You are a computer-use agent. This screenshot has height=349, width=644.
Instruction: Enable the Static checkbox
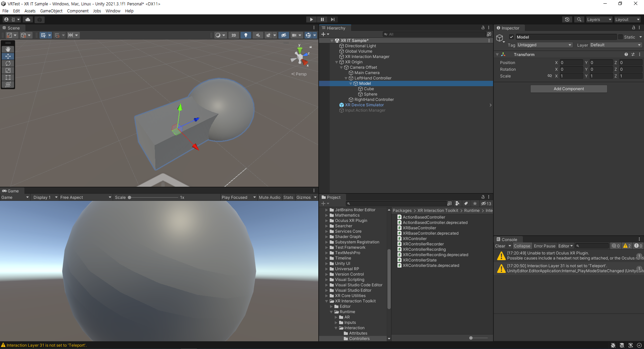(x=621, y=37)
